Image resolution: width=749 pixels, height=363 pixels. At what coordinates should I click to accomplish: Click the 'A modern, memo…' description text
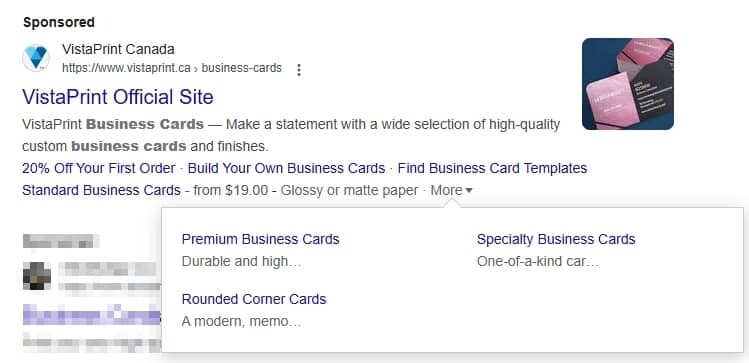pyautogui.click(x=241, y=321)
